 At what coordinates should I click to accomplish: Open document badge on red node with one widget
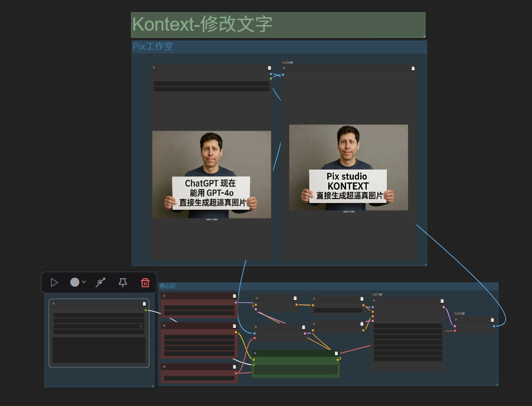point(234,367)
